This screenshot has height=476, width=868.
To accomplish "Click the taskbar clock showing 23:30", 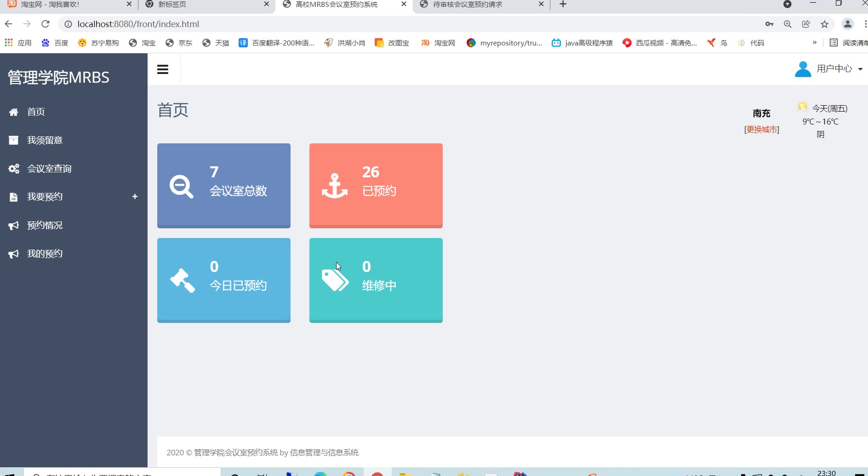I will (x=827, y=473).
